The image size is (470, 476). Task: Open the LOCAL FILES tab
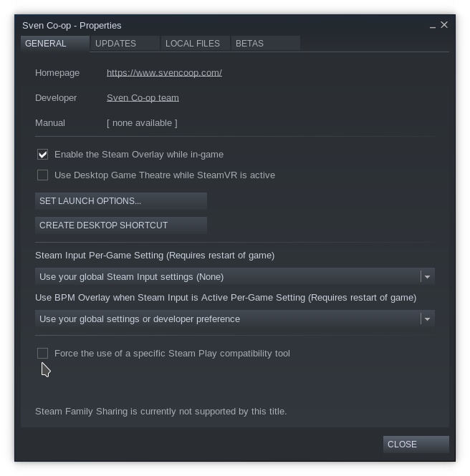(x=193, y=44)
